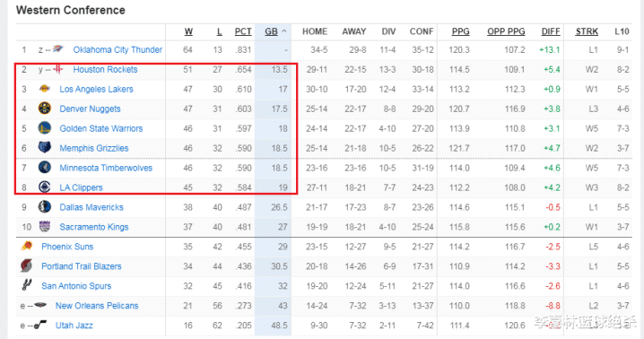
Task: Sort table by PCT column header
Action: click(x=243, y=31)
